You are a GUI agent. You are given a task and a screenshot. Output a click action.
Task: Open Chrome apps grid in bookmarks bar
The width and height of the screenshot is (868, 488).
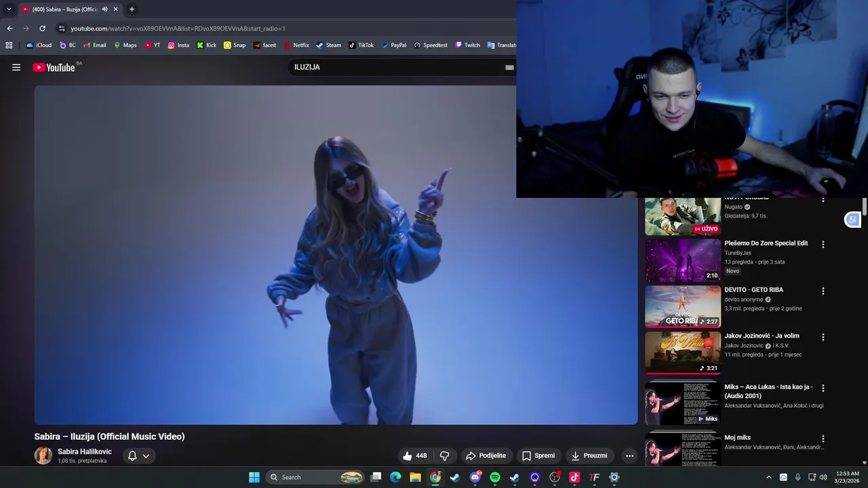pyautogui.click(x=9, y=45)
